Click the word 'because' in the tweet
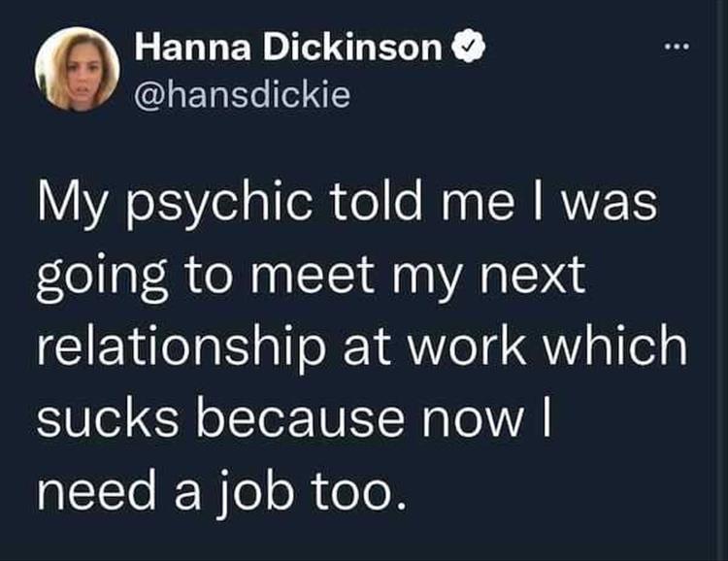This screenshot has width=728, height=561. (300, 416)
